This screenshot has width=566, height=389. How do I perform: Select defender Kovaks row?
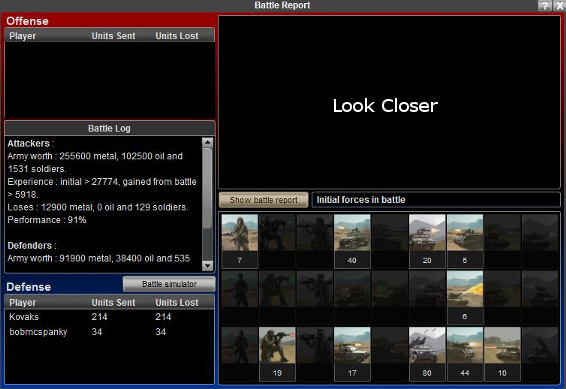109,317
